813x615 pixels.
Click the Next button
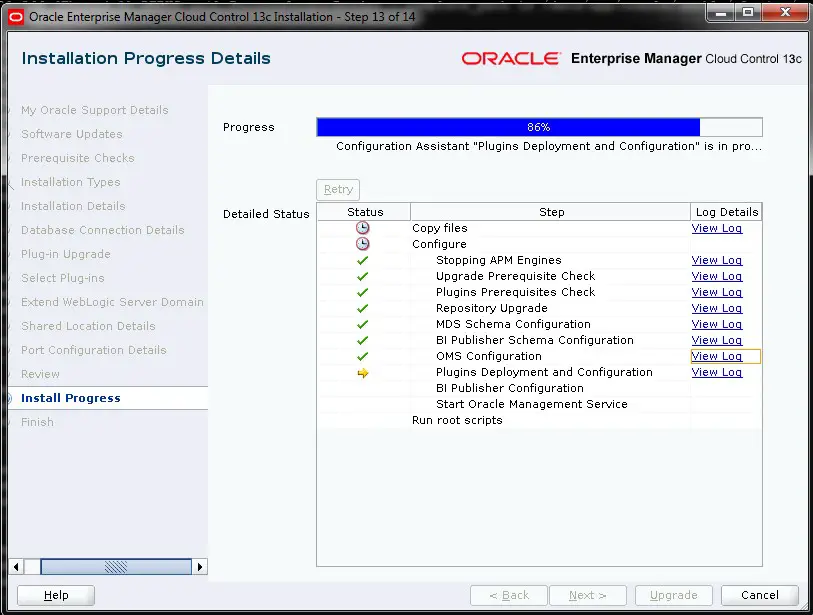[588, 595]
